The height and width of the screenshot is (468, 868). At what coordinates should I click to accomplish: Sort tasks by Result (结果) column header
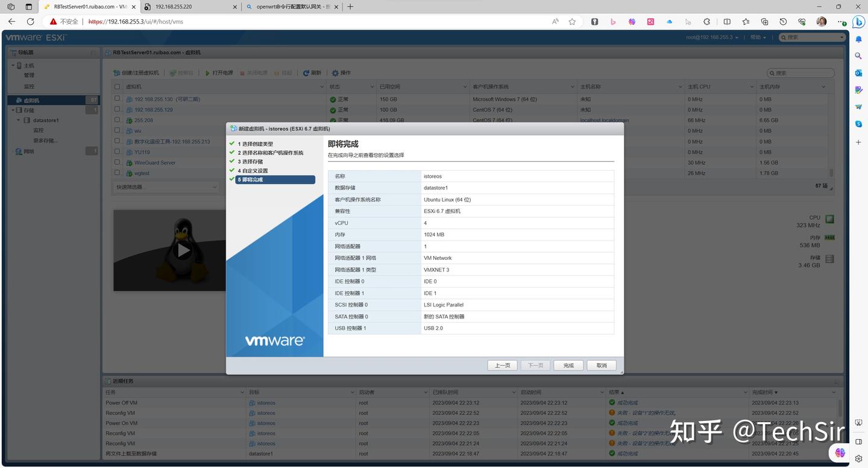(x=614, y=392)
